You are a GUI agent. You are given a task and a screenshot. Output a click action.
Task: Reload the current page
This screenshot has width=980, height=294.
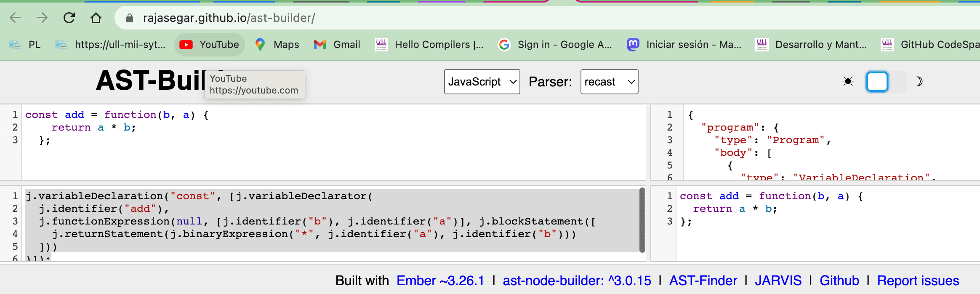[x=69, y=18]
